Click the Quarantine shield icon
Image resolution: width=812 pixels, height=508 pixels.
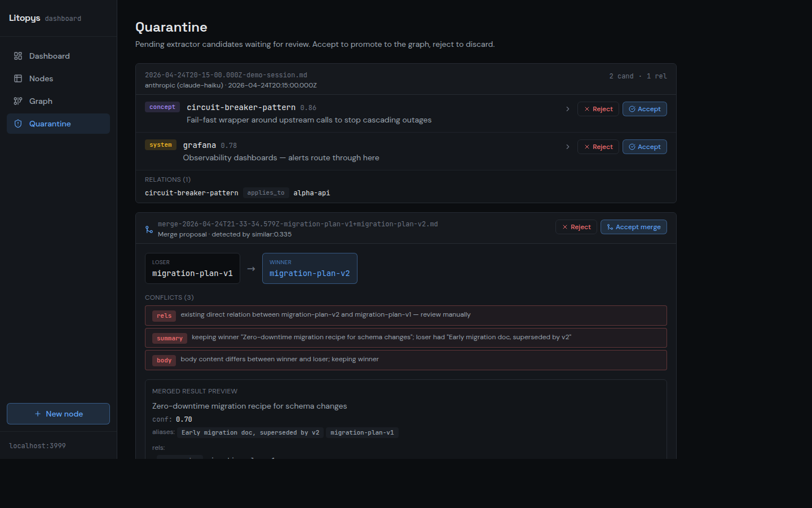click(x=19, y=123)
